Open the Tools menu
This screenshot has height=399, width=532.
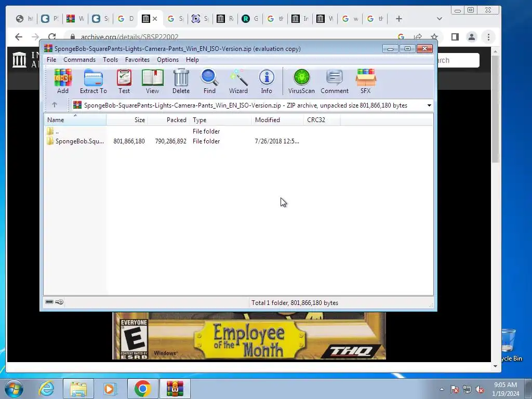[110, 60]
